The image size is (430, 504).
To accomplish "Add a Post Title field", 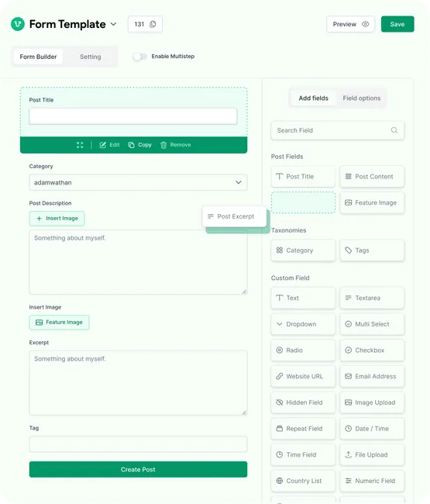I will [x=303, y=177].
